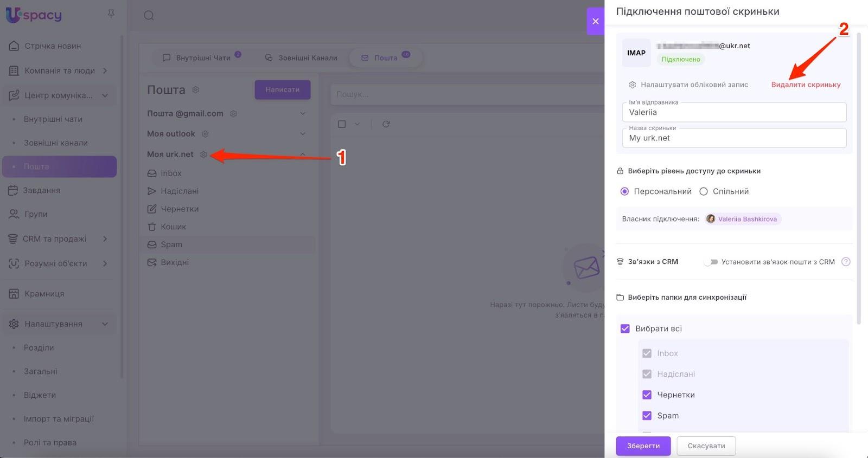
Task: Open Завдання in the sidebar
Action: click(x=42, y=190)
